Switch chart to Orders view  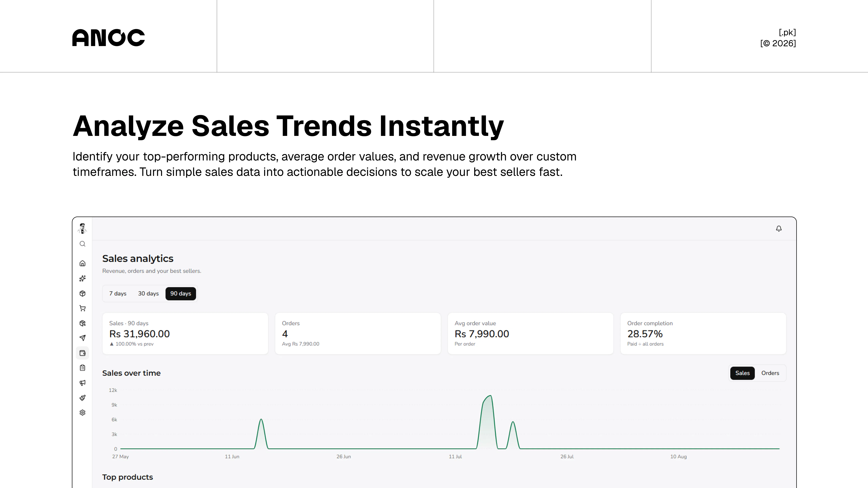(x=770, y=373)
